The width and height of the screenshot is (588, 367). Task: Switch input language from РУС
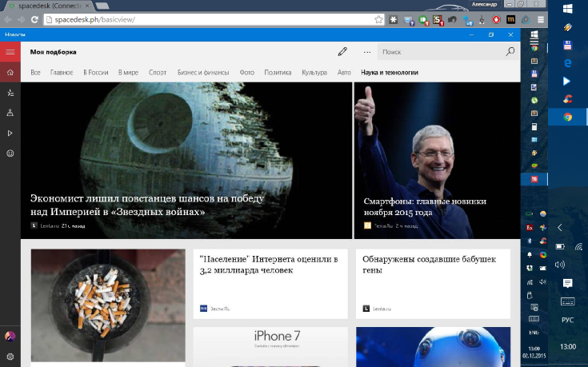tap(567, 320)
